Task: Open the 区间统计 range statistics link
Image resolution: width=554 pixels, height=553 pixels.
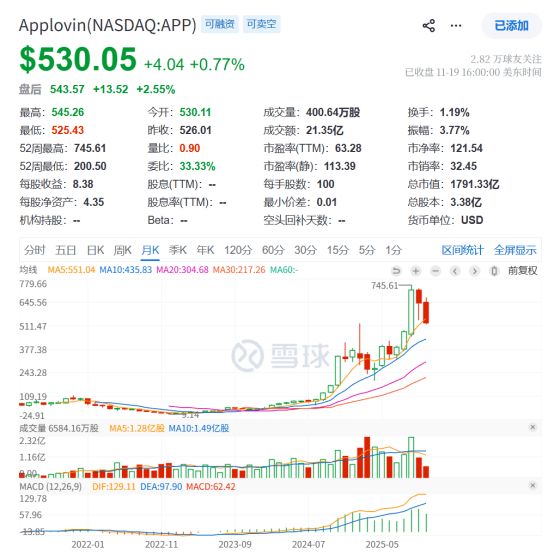Action: pos(462,250)
